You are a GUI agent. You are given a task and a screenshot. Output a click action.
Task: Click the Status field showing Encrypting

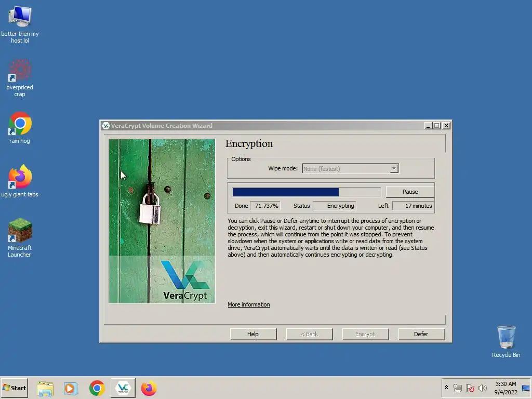point(335,206)
